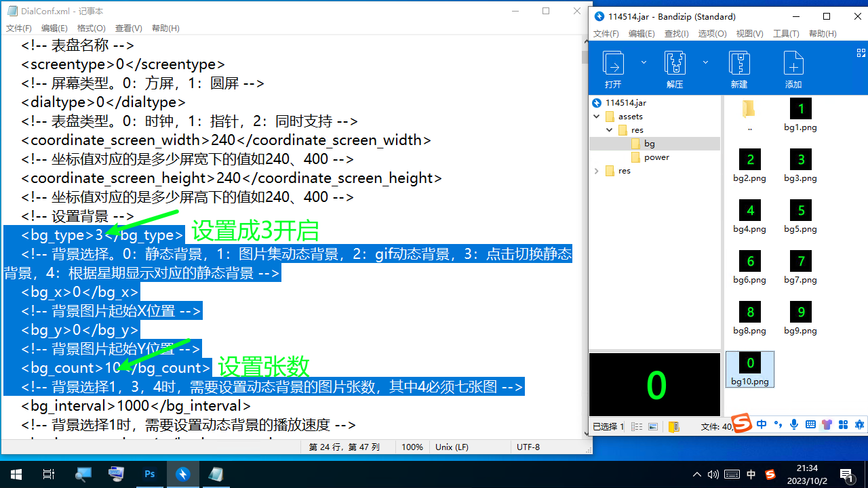The image size is (868, 488).
Task: Click the 添加 (Add files) toolbar icon
Action: [x=793, y=69]
